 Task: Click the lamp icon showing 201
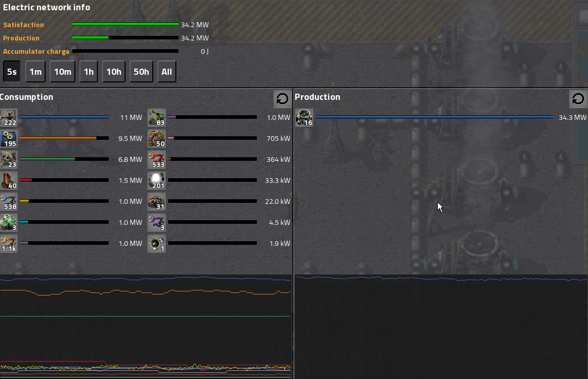156,180
